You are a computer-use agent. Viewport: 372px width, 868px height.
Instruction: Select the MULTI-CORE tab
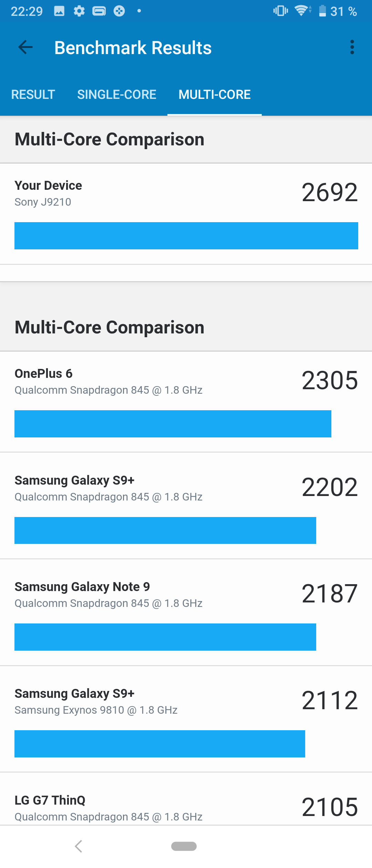[x=215, y=94]
